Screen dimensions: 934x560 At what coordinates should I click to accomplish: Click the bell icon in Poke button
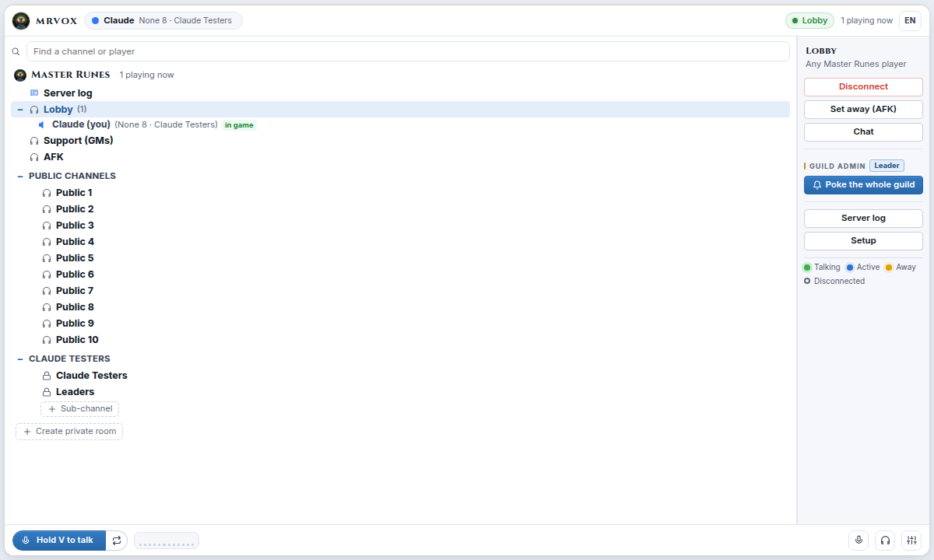817,185
